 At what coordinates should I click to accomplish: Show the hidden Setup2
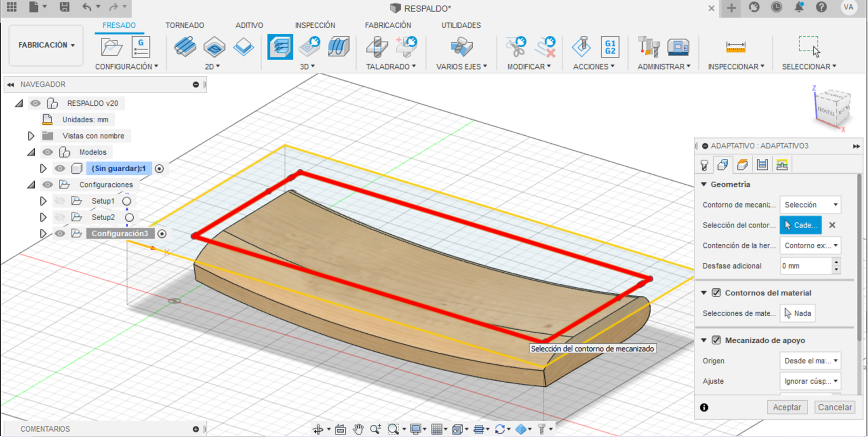59,217
